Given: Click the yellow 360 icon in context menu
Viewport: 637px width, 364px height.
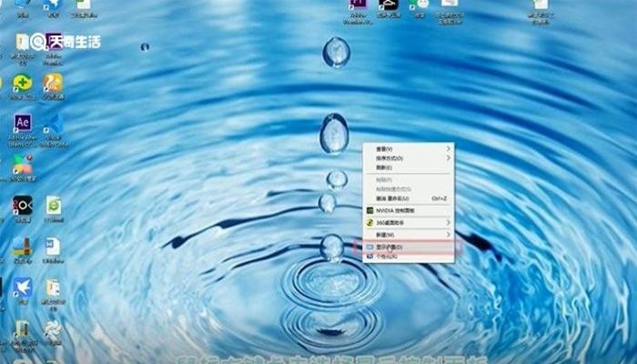Looking at the screenshot, I should coord(369,223).
